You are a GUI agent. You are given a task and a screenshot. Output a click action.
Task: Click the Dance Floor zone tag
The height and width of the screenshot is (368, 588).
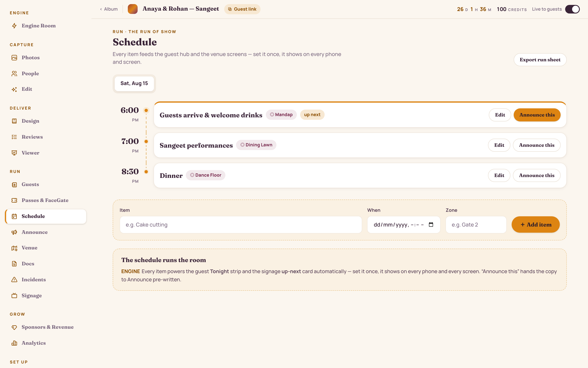point(206,175)
